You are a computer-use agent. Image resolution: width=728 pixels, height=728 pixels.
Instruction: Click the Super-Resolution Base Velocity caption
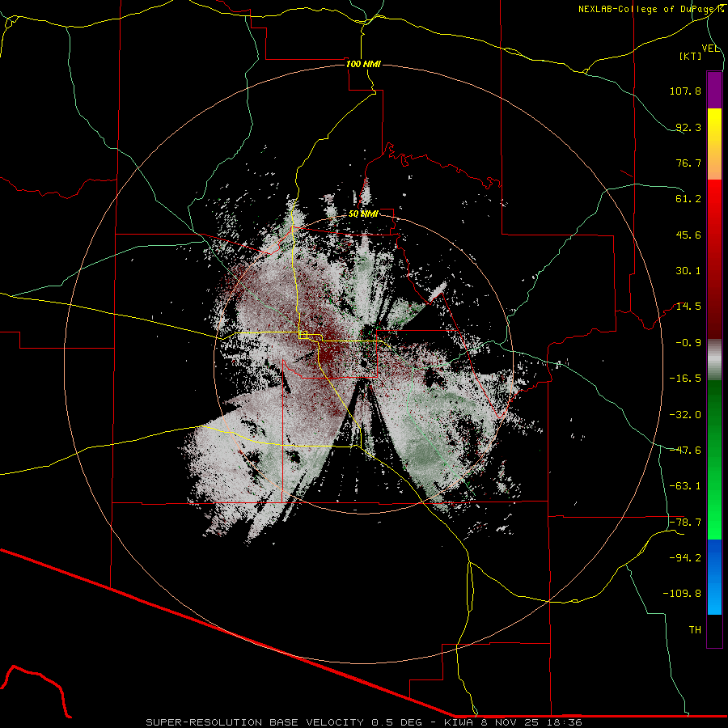tap(363, 722)
